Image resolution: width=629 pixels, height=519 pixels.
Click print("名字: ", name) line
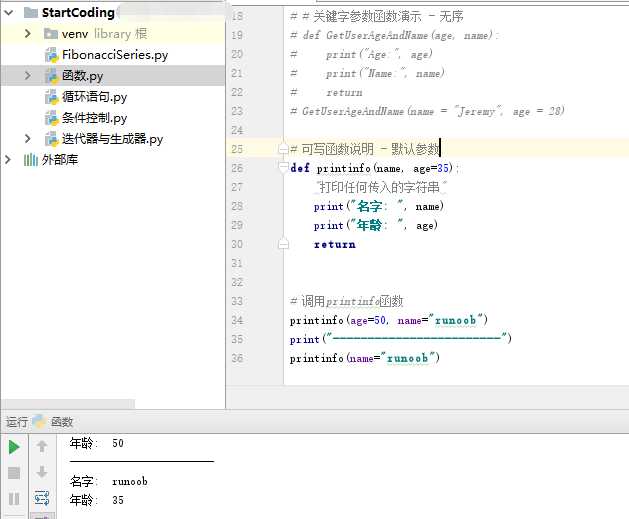coord(379,206)
